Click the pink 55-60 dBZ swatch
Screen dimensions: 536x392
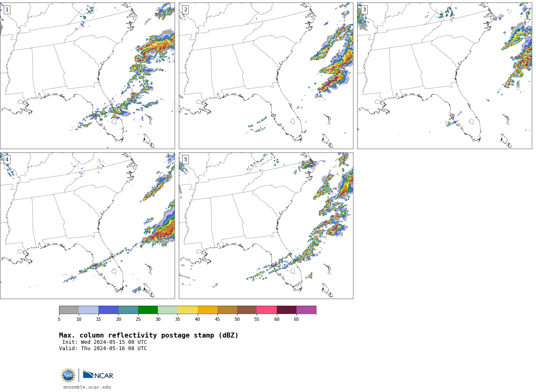[267, 310]
